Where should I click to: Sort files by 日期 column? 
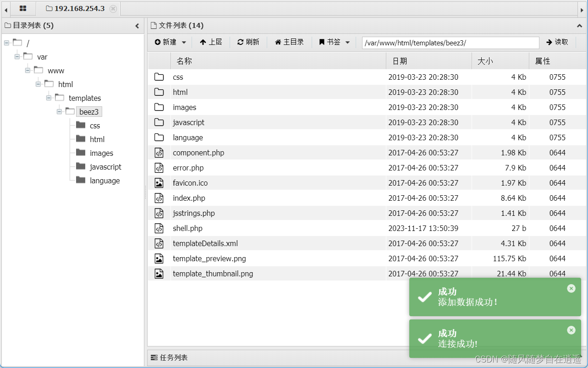click(x=429, y=61)
